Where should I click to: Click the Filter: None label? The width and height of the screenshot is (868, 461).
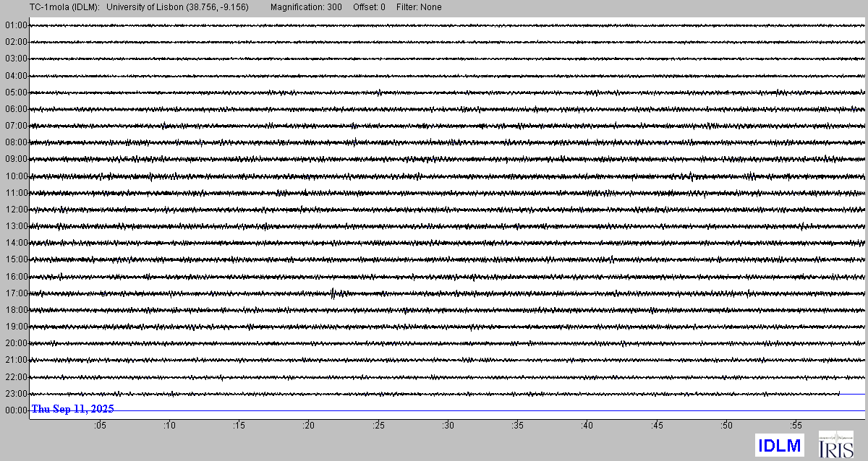click(419, 7)
